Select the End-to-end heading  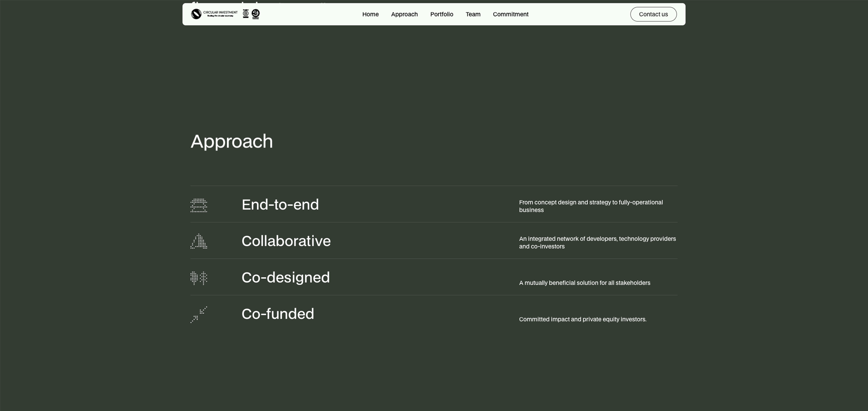tap(280, 204)
